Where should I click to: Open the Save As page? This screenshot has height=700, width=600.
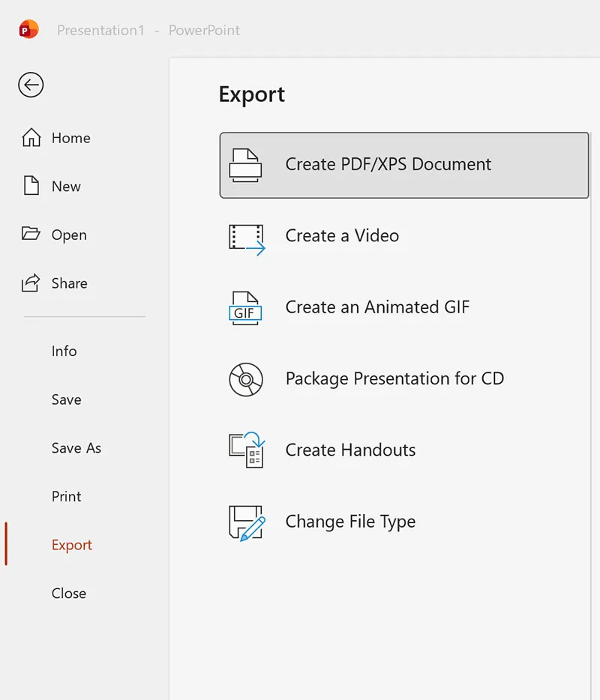[76, 447]
